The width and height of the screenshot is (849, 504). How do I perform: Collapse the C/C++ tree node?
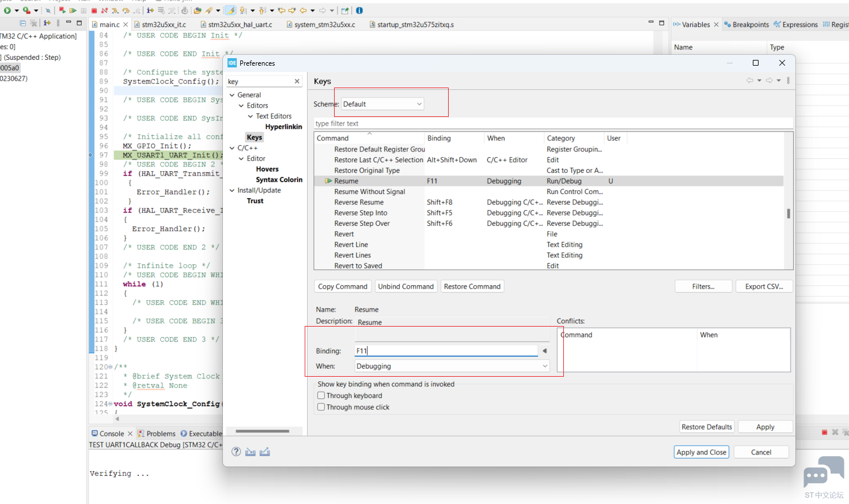(232, 148)
